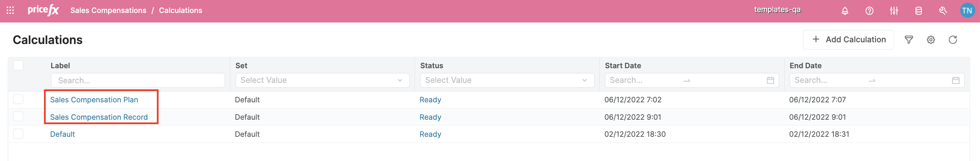980x161 pixels.
Task: Open table settings gear icon
Action: [x=931, y=40]
